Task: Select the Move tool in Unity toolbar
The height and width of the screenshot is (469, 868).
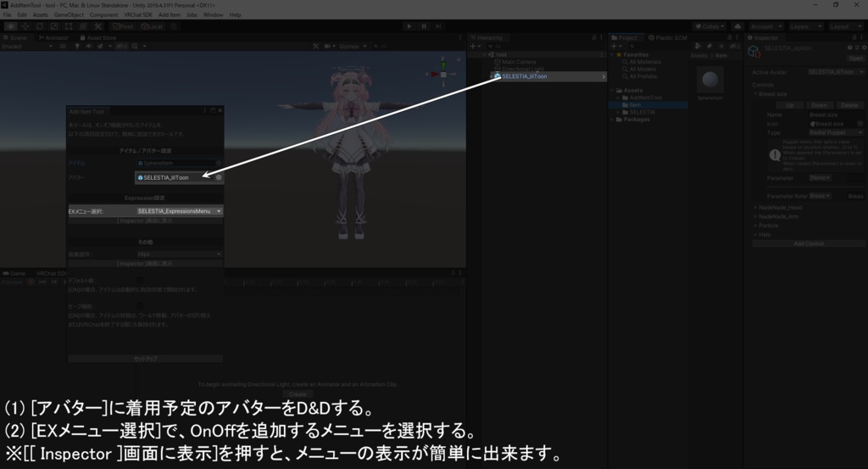Action: [x=25, y=26]
